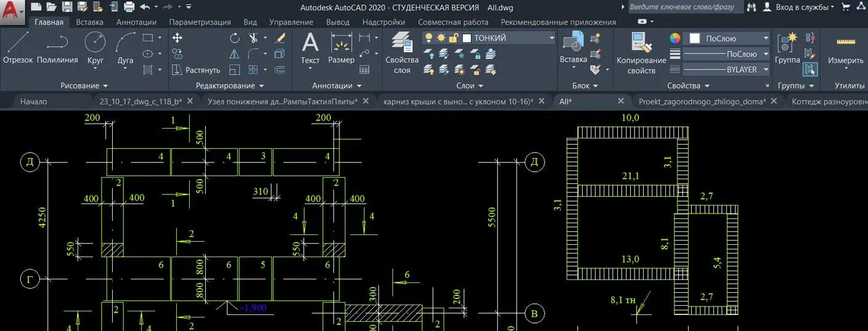Switch to the Начало file tab
Image resolution: width=868 pixels, height=331 pixels.
33,101
